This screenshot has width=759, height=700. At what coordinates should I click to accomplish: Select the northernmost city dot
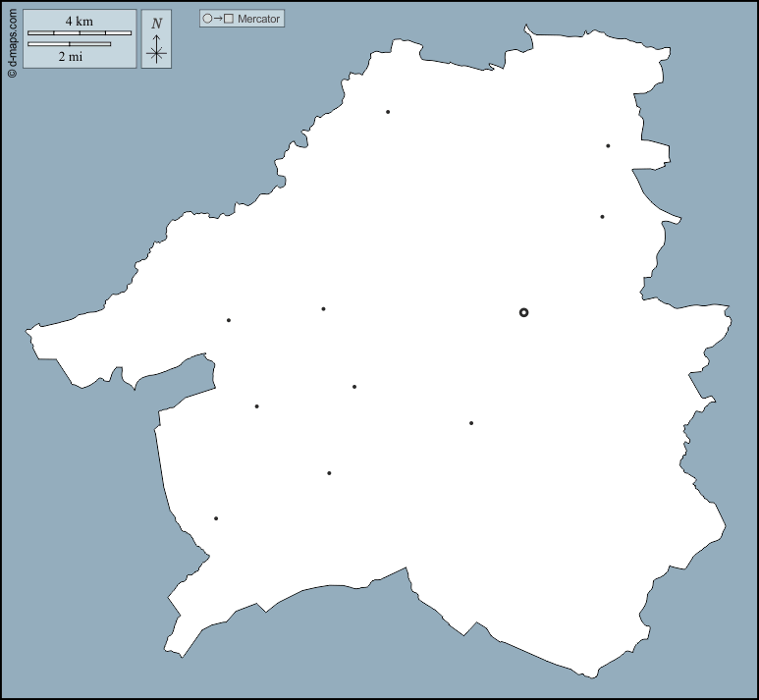[x=388, y=112]
